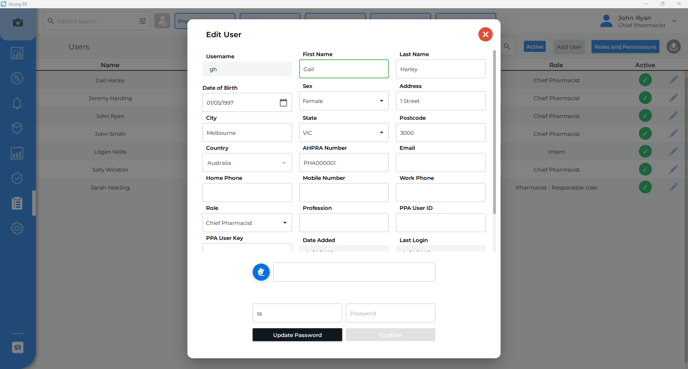Open the bar chart reports sidebar icon
Image resolution: width=688 pixels, height=369 pixels.
click(x=17, y=153)
